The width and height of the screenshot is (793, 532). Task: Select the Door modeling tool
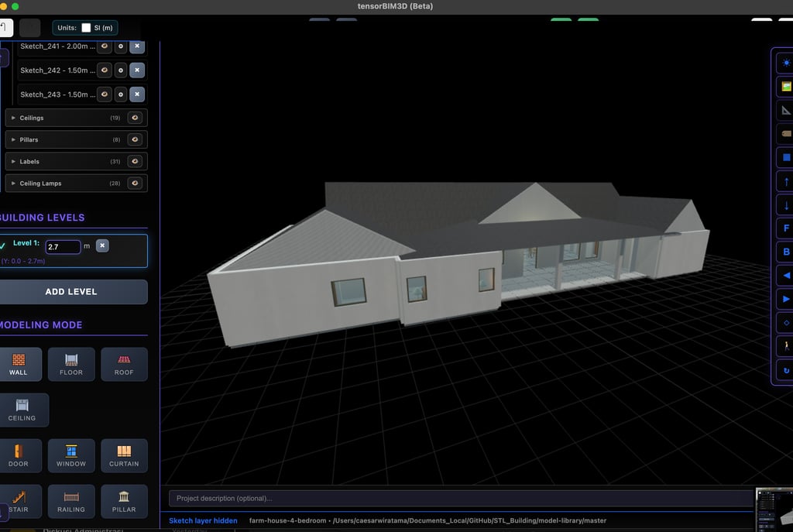pyautogui.click(x=19, y=455)
